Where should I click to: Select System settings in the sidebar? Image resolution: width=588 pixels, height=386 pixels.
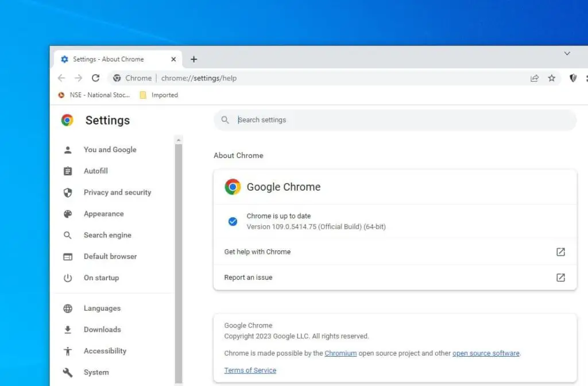point(96,372)
